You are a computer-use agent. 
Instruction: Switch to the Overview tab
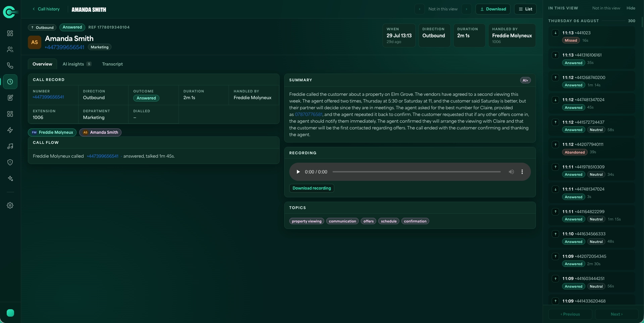[x=42, y=64]
